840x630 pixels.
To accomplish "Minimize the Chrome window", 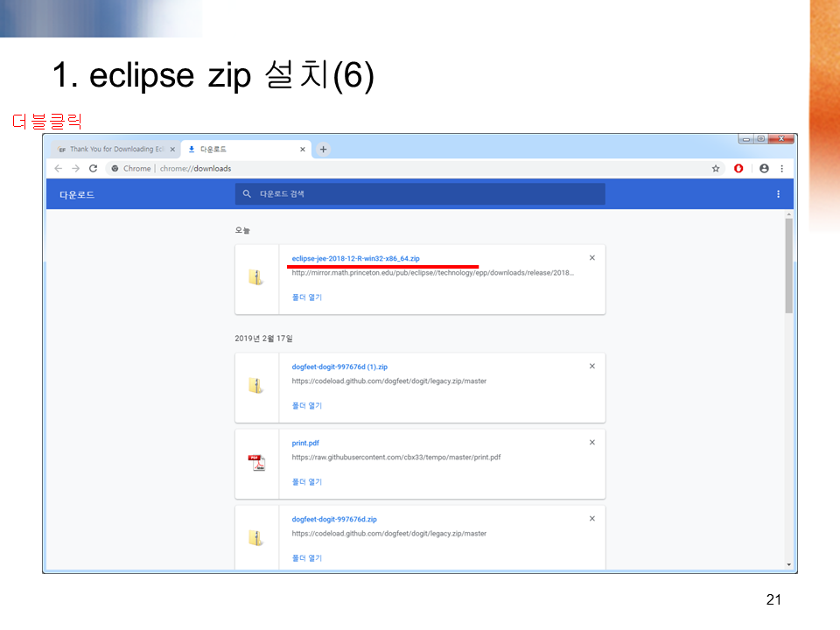I will pyautogui.click(x=746, y=139).
